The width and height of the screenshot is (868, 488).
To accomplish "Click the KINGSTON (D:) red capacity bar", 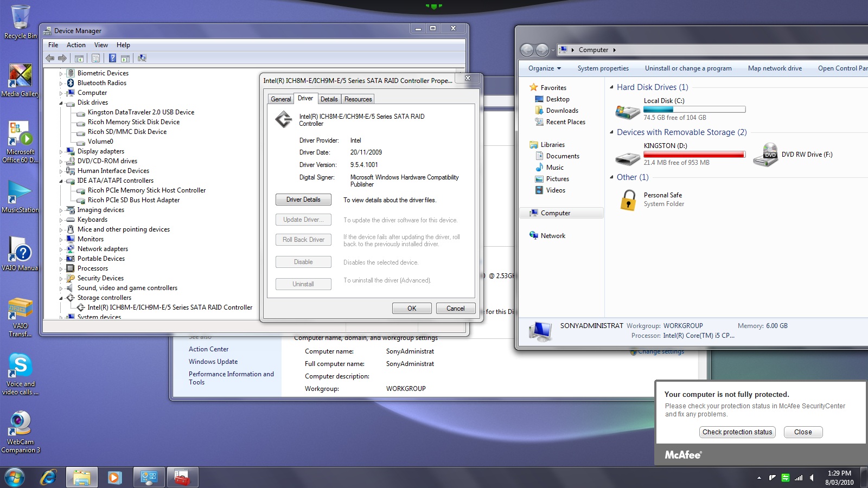I will pos(694,155).
